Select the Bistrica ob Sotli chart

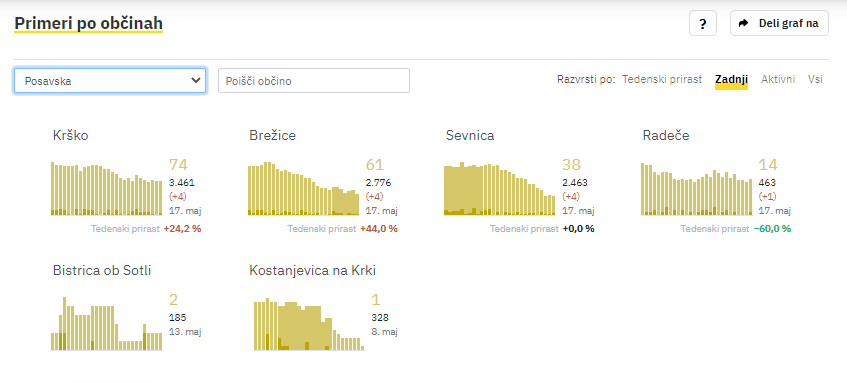(x=106, y=323)
